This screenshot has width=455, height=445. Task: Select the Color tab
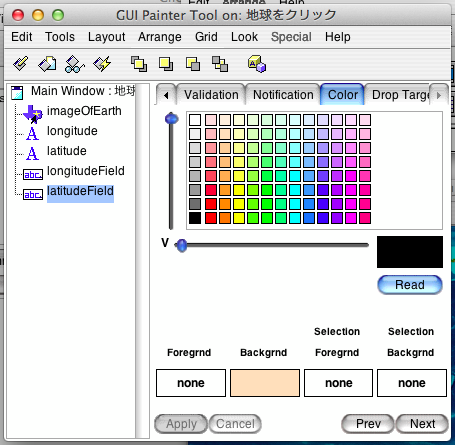click(343, 95)
